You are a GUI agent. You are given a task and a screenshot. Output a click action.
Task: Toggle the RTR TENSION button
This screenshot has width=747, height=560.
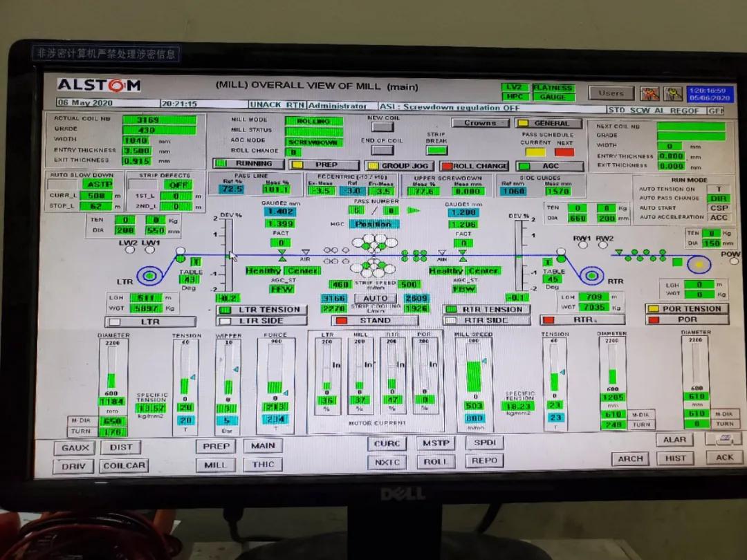486,310
